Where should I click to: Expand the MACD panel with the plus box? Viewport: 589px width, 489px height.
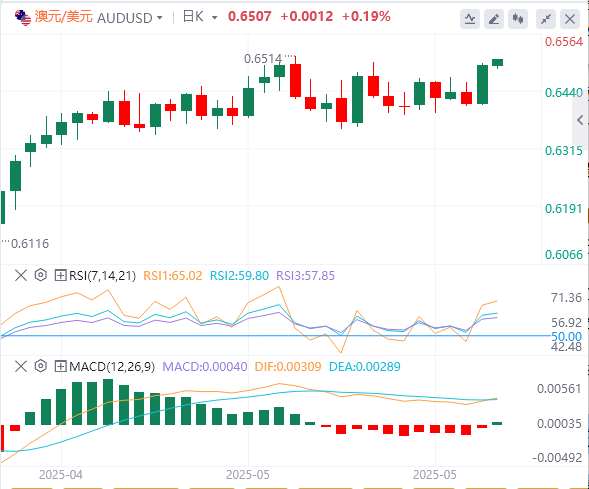[60, 367]
